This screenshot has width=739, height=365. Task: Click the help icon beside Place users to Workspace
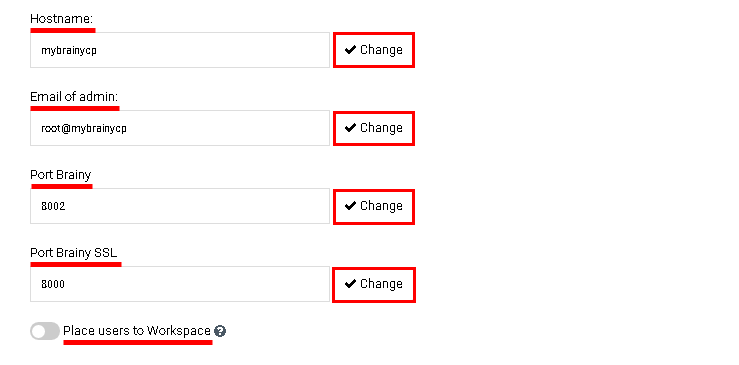220,332
